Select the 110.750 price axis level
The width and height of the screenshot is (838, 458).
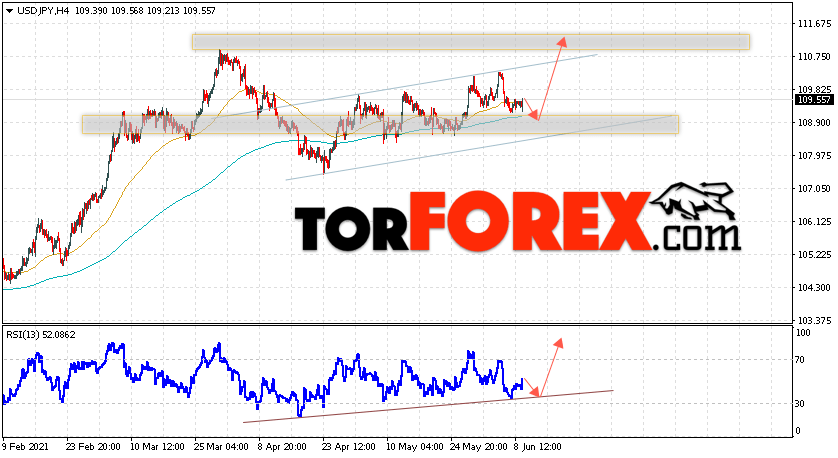pyautogui.click(x=814, y=57)
